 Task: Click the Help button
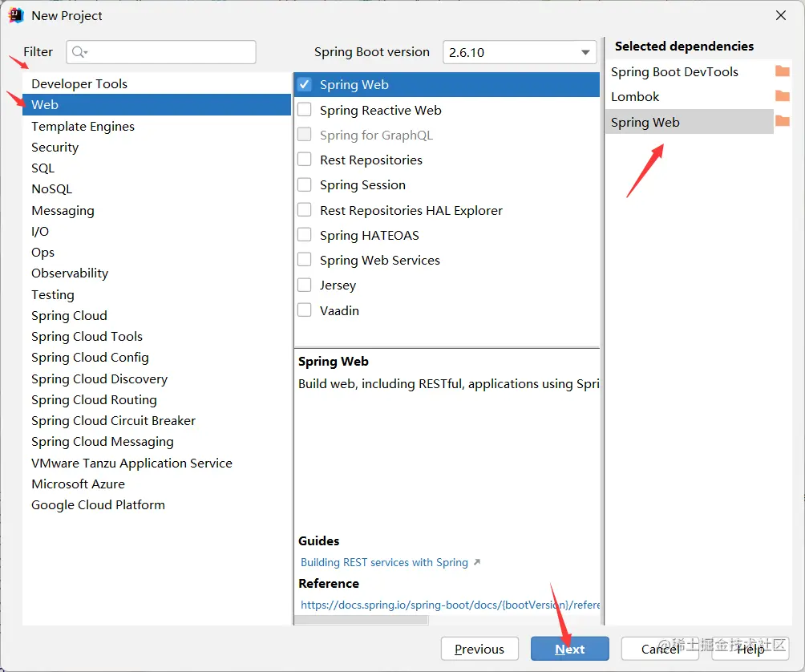tap(750, 649)
